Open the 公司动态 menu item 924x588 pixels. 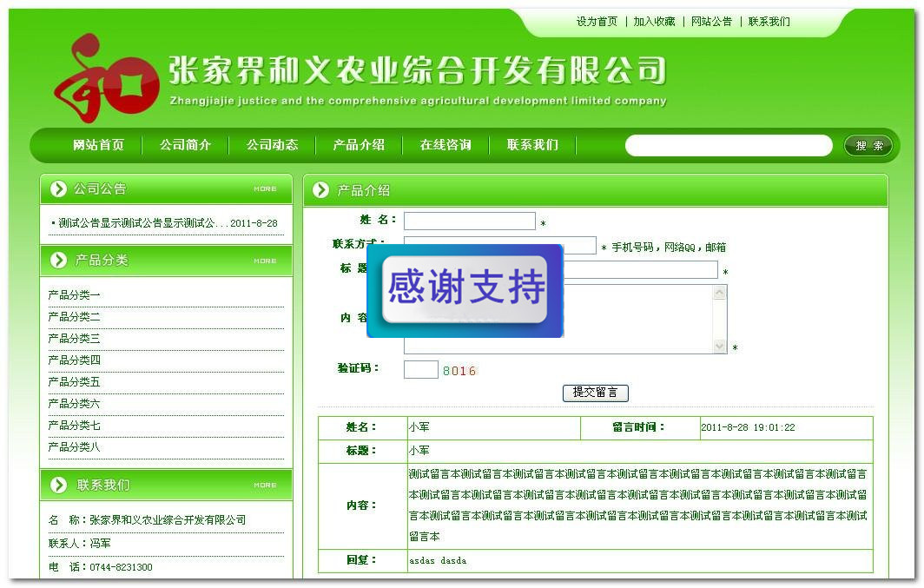(273, 145)
